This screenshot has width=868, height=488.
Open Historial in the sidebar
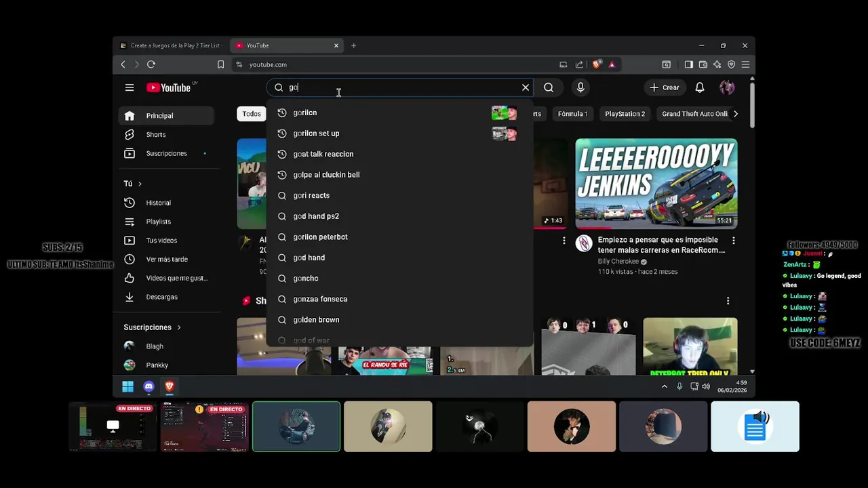[x=167, y=203]
